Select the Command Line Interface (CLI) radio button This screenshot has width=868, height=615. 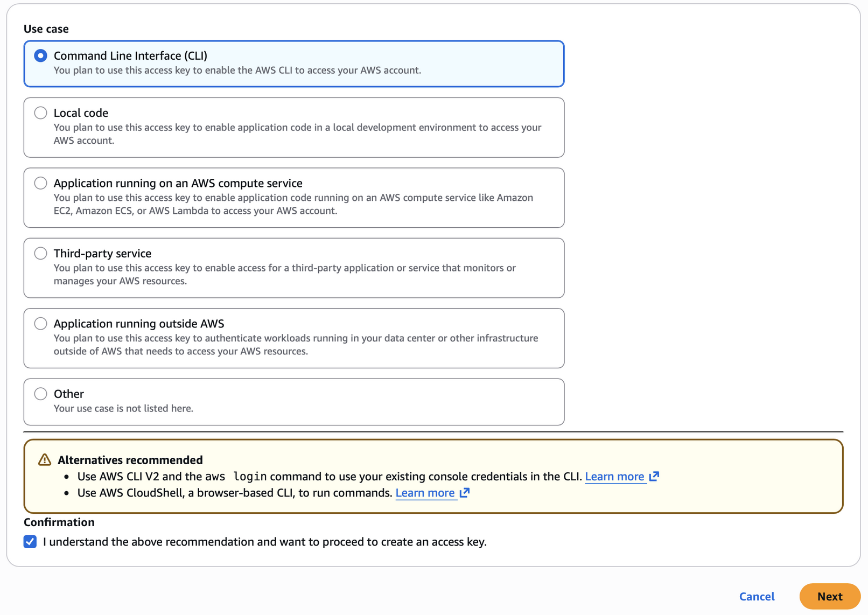41,55
